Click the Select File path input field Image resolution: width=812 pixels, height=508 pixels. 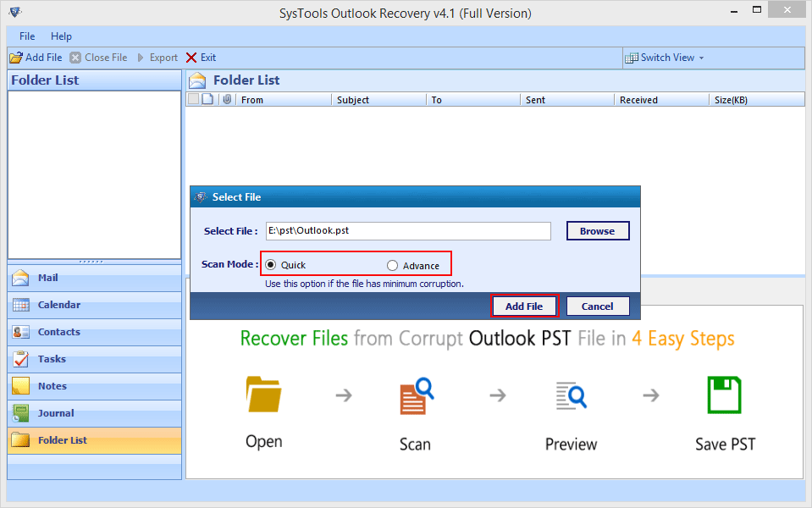point(408,231)
